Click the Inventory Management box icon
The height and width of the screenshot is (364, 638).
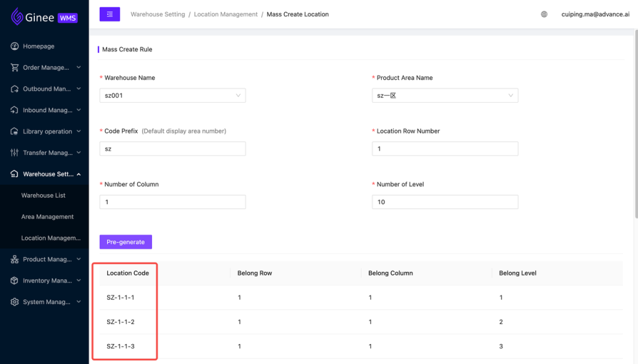click(15, 281)
